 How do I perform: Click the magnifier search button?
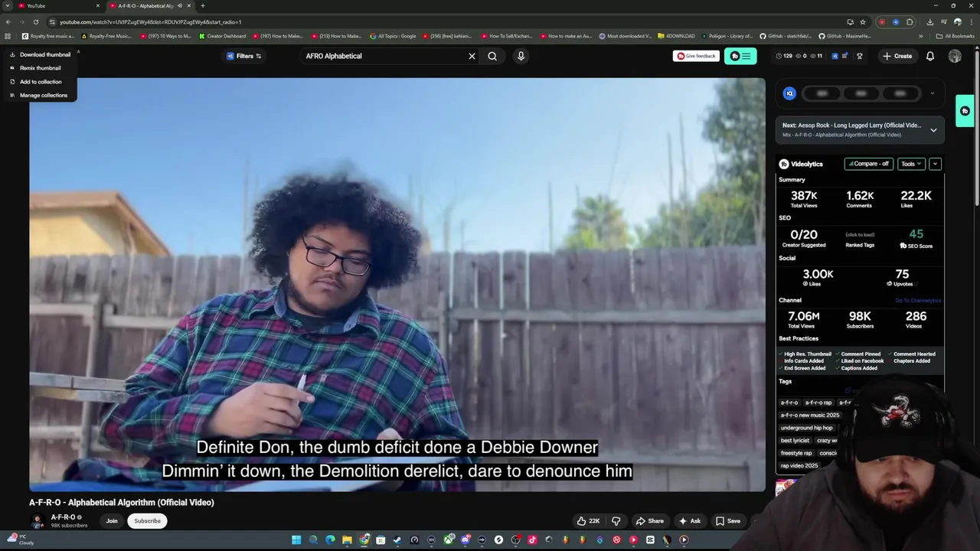[492, 56]
